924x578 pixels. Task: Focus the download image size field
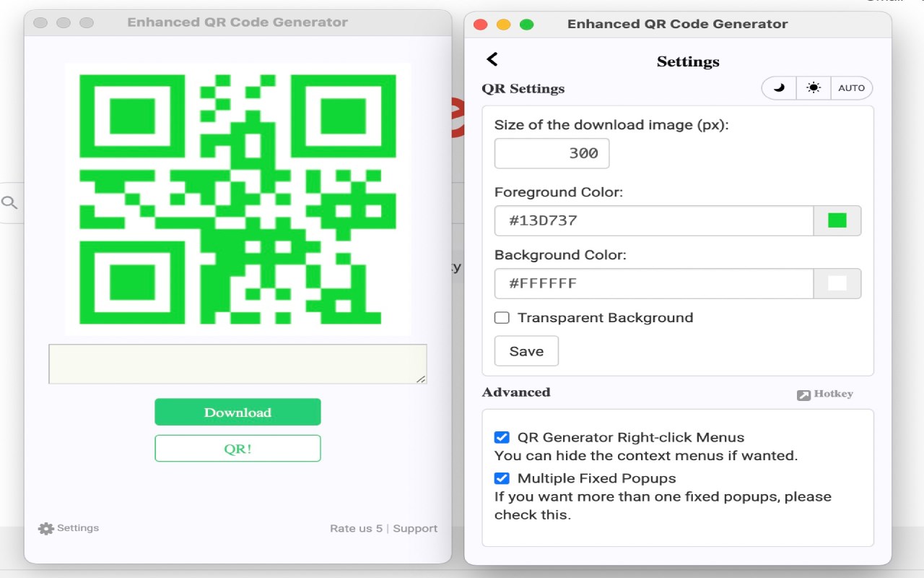(x=552, y=153)
